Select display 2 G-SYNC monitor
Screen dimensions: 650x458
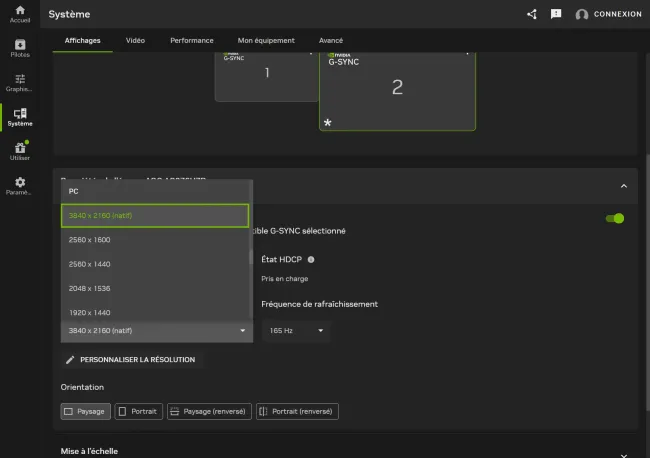pyautogui.click(x=397, y=90)
